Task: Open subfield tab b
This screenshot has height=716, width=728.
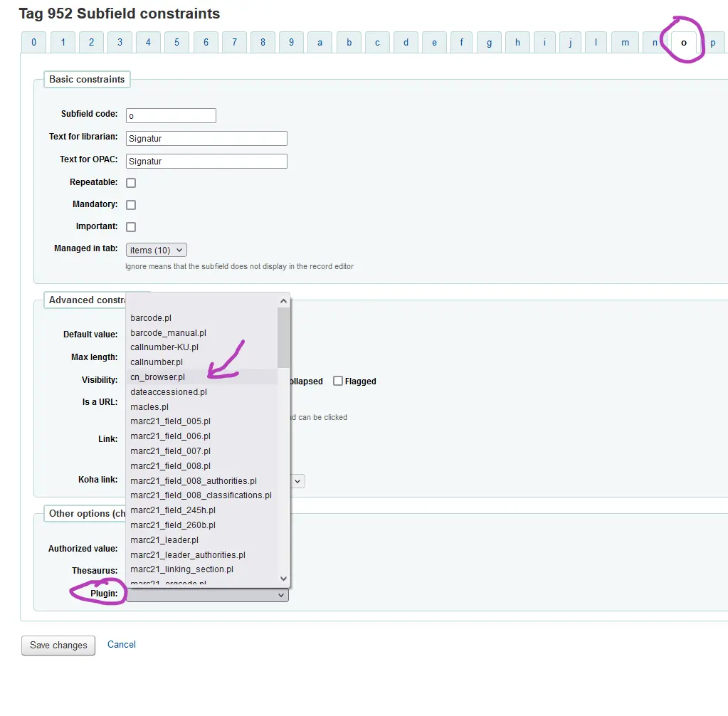Action: [349, 42]
